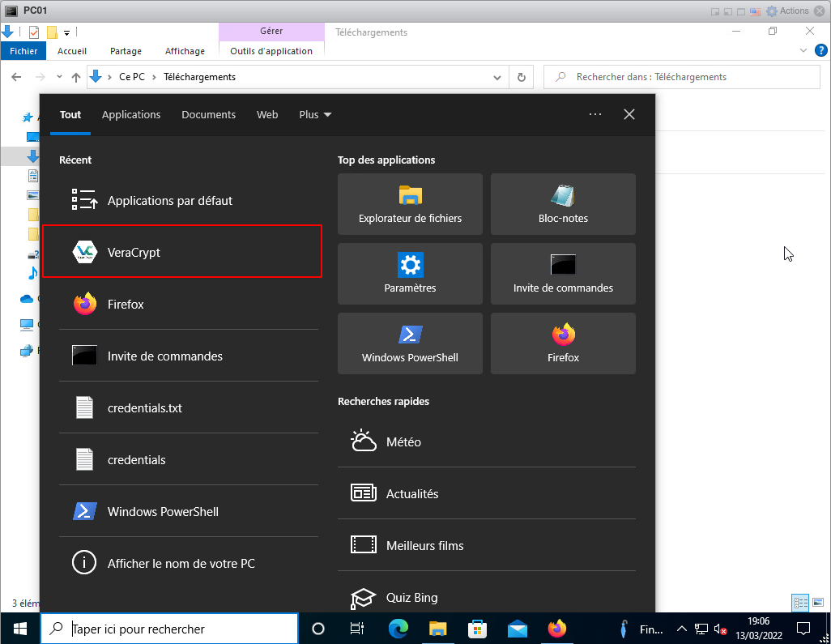Open Mail app in taskbar
This screenshot has width=831, height=644.
[x=518, y=629]
